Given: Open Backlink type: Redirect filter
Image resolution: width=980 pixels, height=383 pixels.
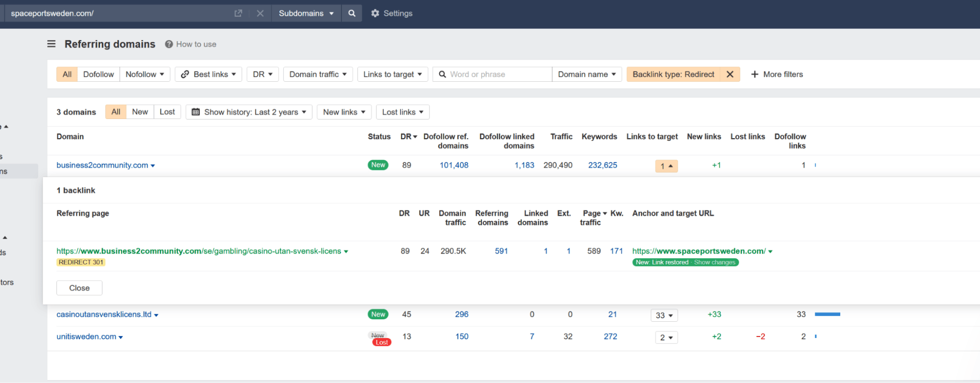Looking at the screenshot, I should [673, 74].
